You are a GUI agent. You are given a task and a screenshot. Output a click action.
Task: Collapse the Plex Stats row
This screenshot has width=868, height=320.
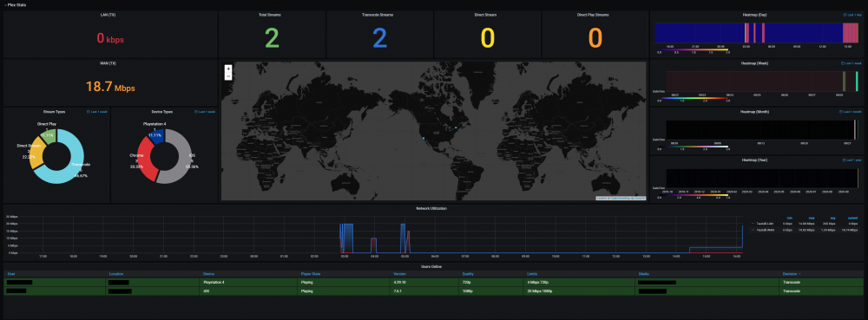[x=16, y=4]
